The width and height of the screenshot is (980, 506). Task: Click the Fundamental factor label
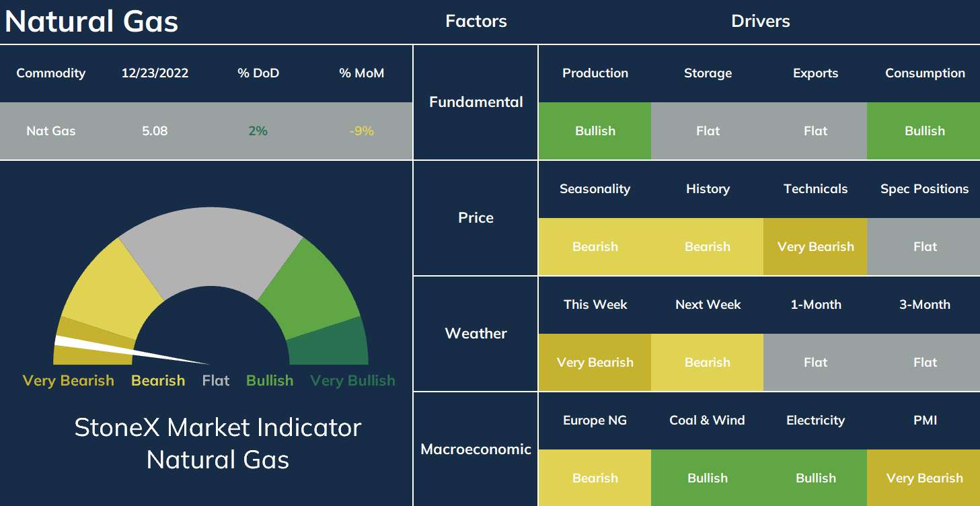click(476, 102)
